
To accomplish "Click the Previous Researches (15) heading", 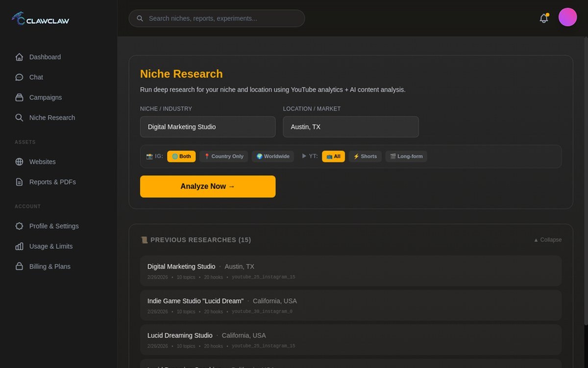I will 196,240.
